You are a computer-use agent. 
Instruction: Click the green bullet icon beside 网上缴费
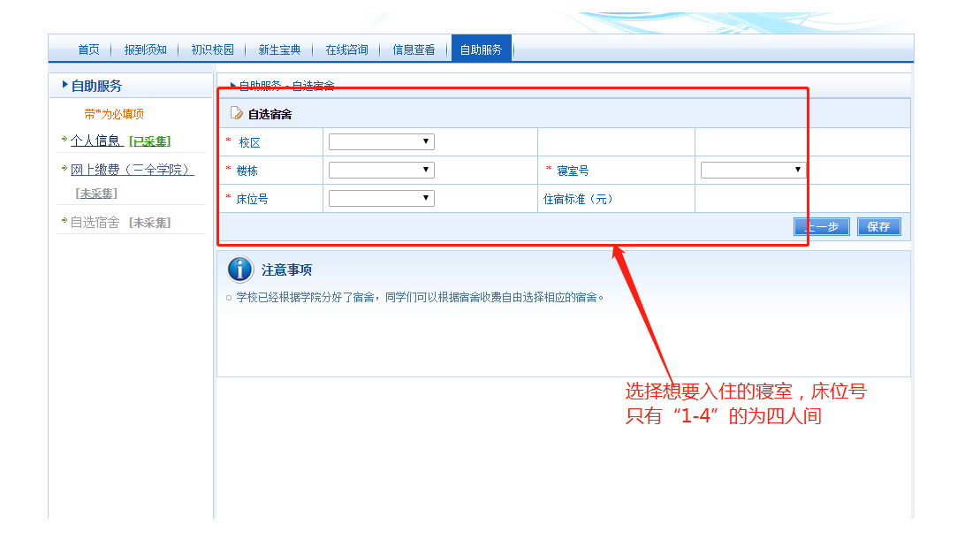click(65, 168)
